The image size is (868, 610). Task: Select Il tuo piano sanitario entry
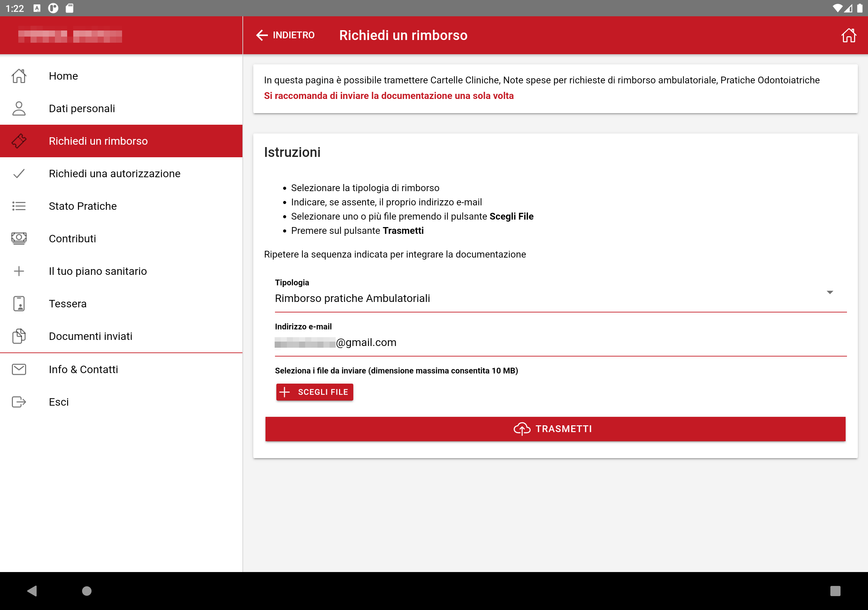click(x=98, y=271)
